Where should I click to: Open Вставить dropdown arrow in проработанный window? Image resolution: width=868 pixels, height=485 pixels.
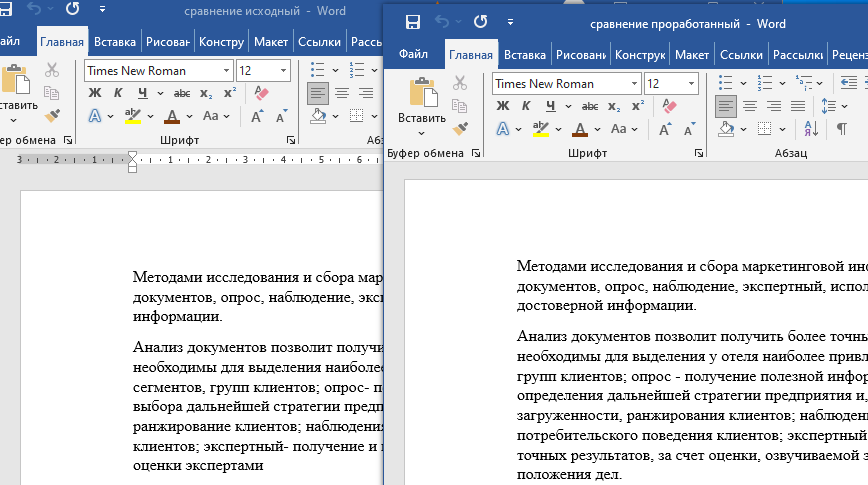[421, 133]
